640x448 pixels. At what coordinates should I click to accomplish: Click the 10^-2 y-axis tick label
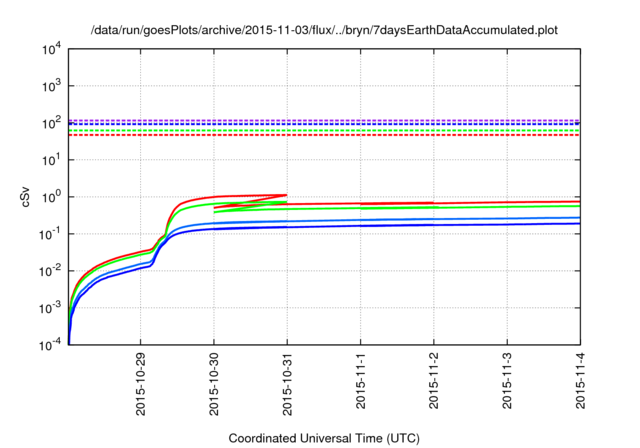point(51,271)
